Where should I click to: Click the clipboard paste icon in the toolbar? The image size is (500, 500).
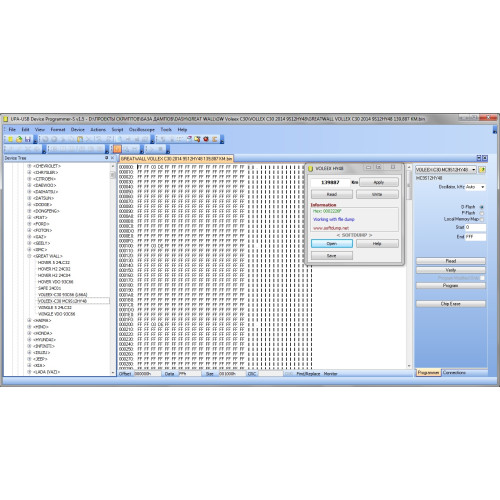[80, 139]
